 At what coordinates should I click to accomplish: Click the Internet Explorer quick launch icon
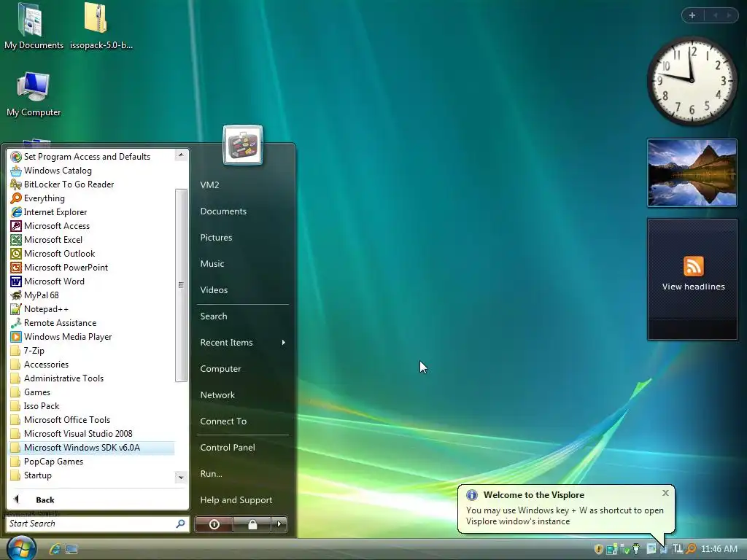tap(55, 549)
